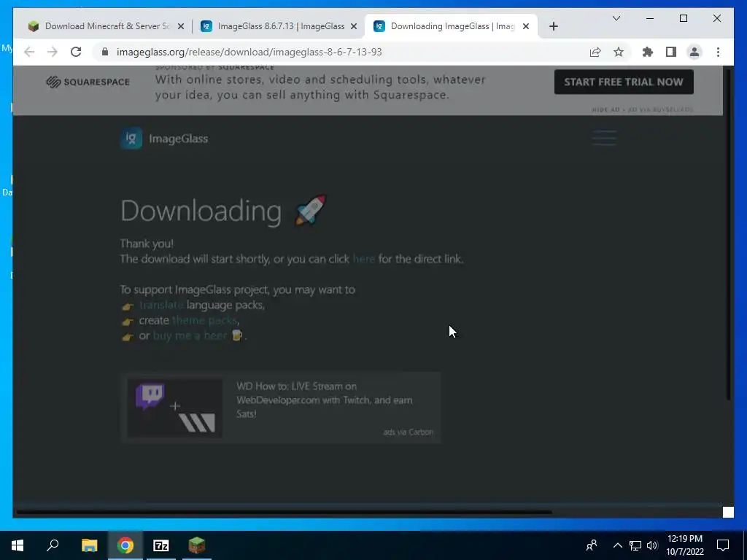Screen dimensions: 747x560
Task: Open the taskbar clock and calendar
Action: tap(684, 545)
